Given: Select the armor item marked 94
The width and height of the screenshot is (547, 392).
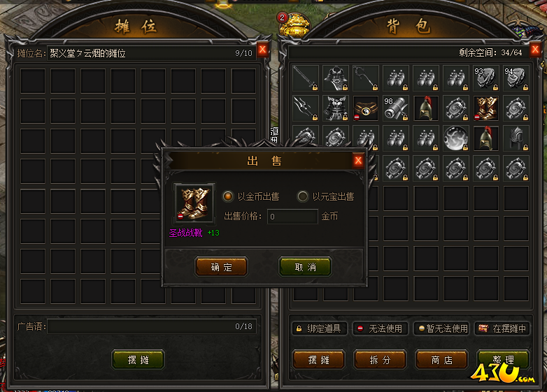Looking at the screenshot, I should 516,78.
